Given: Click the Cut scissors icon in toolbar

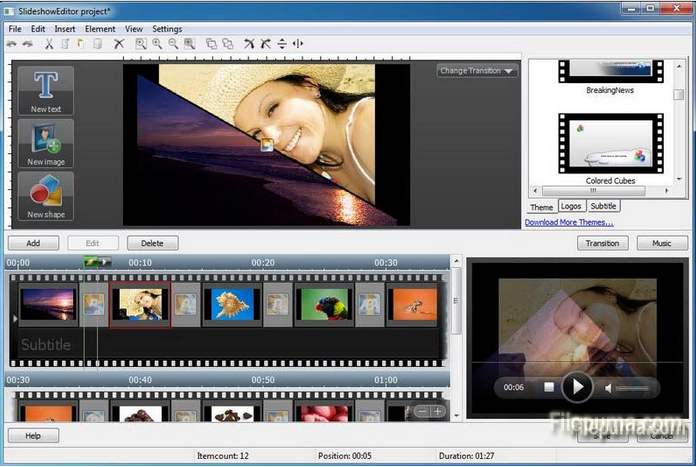Looking at the screenshot, I should 49,44.
